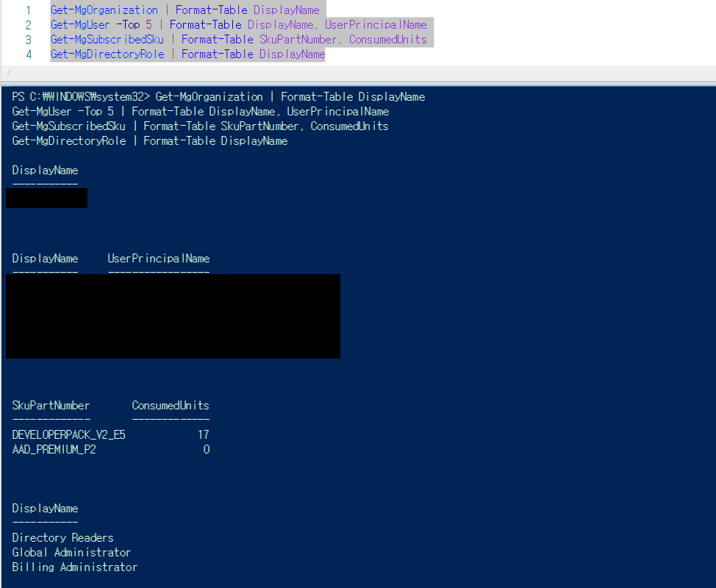The width and height of the screenshot is (716, 588).
Task: Place cursor on Get-MgUser in the script editor
Action: click(x=80, y=25)
